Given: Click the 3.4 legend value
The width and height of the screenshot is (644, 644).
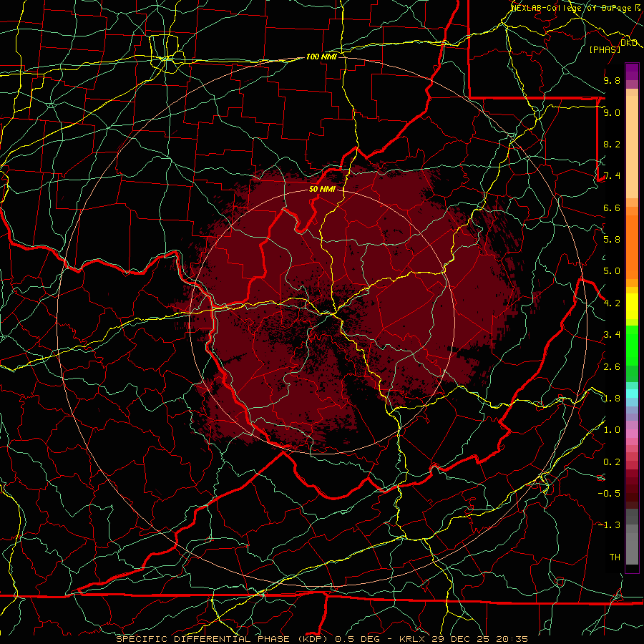Looking at the screenshot, I should click(612, 335).
